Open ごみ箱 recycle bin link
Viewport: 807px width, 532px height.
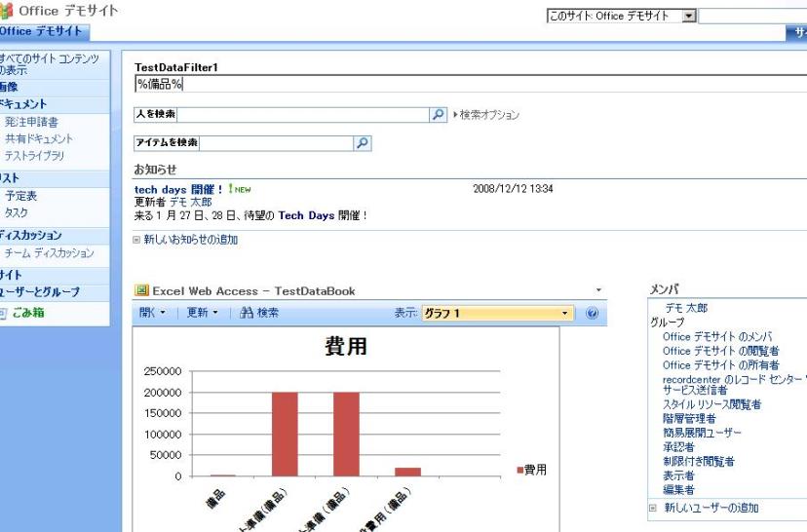(28, 313)
